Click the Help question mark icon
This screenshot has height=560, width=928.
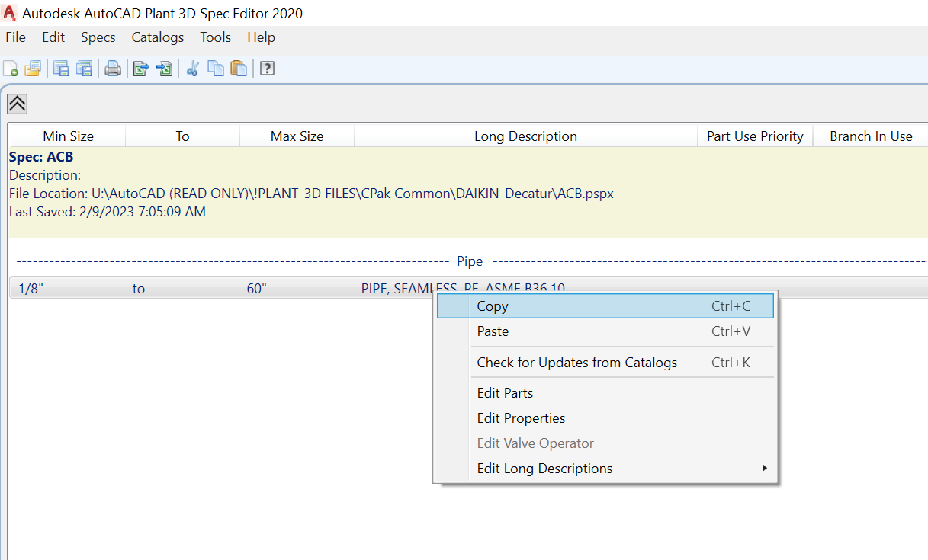(x=267, y=69)
